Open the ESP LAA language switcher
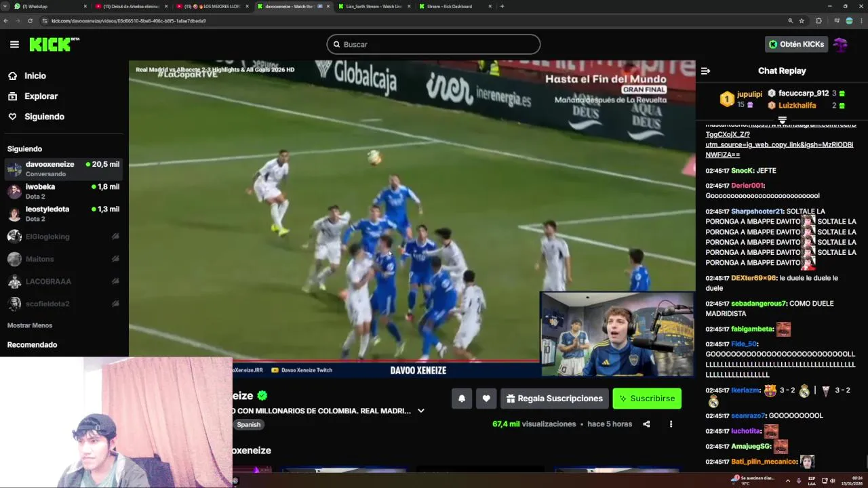 click(812, 481)
